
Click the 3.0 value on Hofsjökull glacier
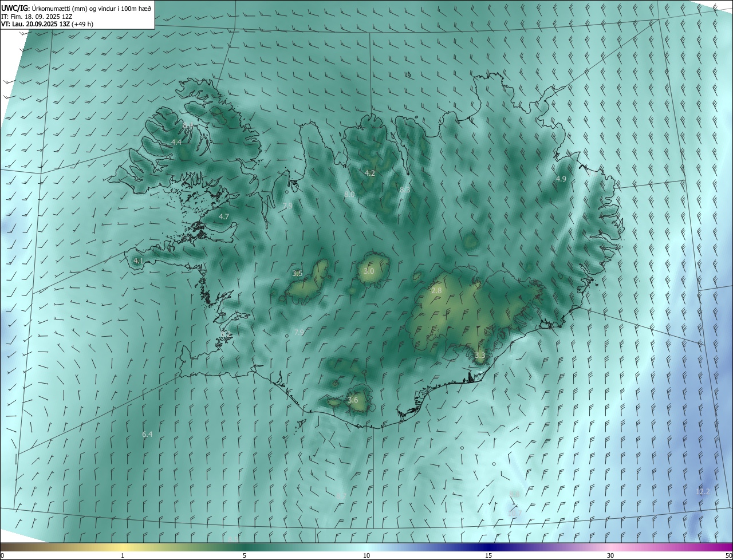click(x=369, y=271)
